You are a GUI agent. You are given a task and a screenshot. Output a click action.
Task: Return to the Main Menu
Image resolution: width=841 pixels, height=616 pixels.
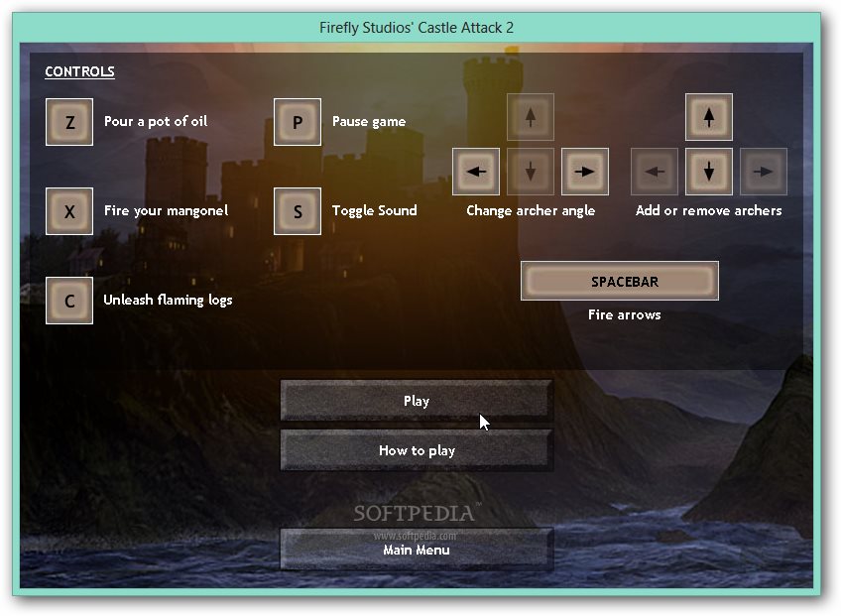tap(417, 550)
